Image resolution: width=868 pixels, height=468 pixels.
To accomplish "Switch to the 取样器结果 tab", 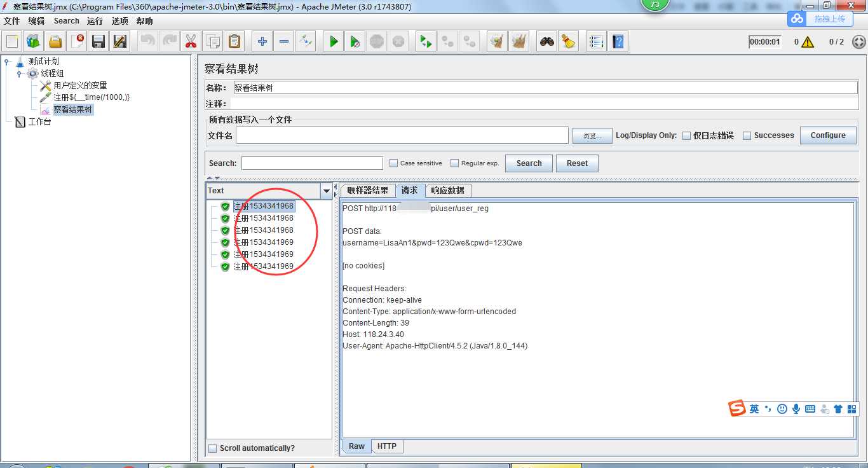I will click(368, 191).
